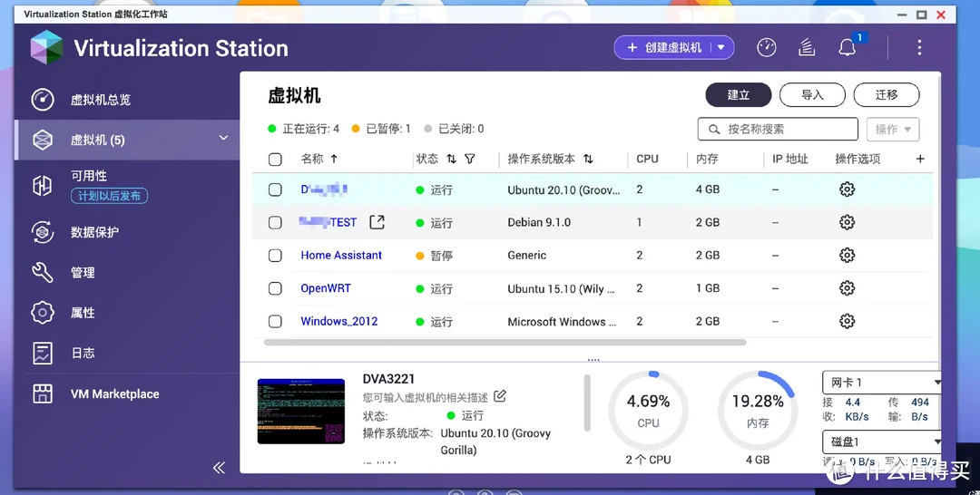Click the horizontal table scrollbar
Screen dimensions: 980x495
coord(505,342)
